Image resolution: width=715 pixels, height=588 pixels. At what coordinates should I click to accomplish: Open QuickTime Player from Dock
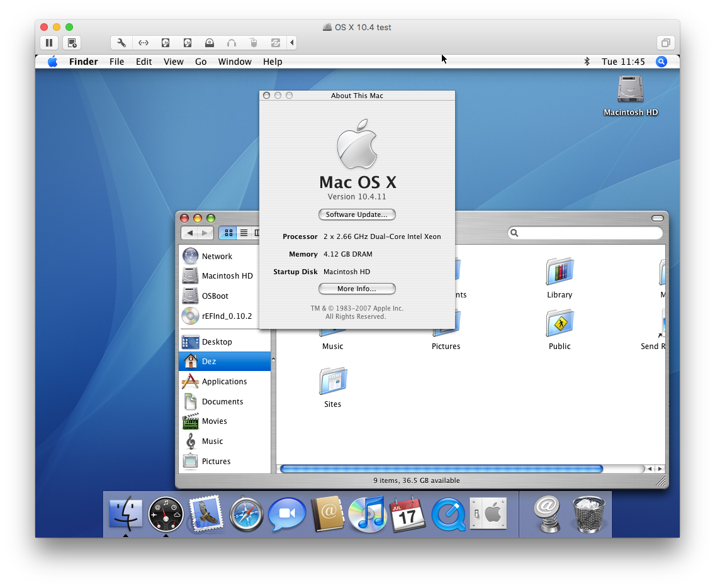pos(448,514)
